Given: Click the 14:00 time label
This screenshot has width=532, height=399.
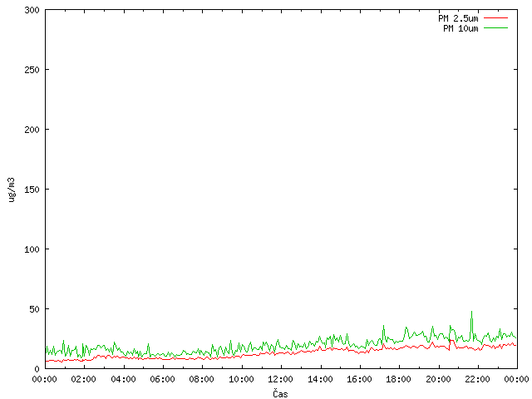Looking at the screenshot, I should pos(320,379).
